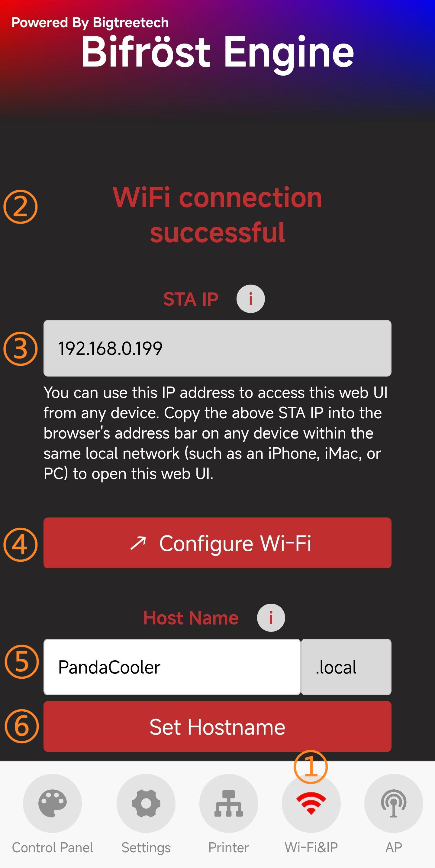Click the arrow icon in Configure Wi-Fi
Viewport: 435px width, 868px height.
(138, 543)
